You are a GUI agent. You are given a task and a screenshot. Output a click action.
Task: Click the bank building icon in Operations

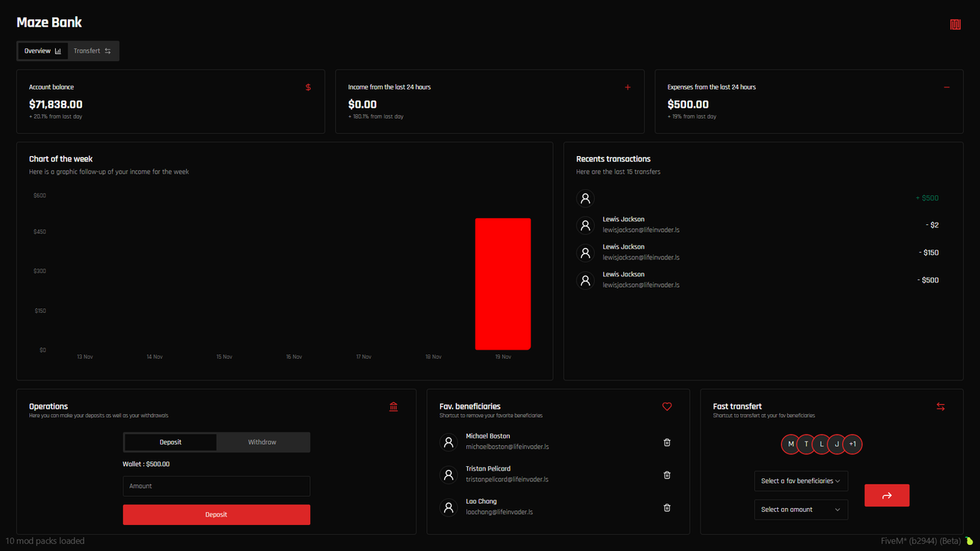[x=394, y=407]
